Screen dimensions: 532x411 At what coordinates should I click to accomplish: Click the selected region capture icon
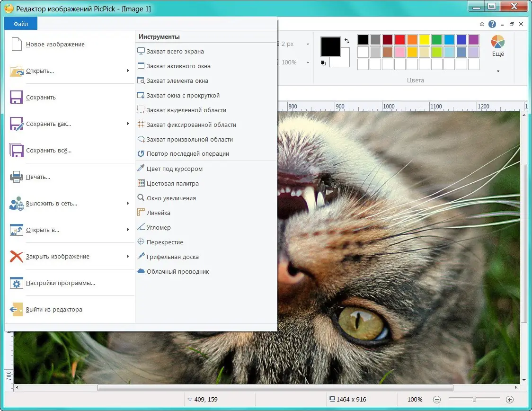[x=141, y=110]
